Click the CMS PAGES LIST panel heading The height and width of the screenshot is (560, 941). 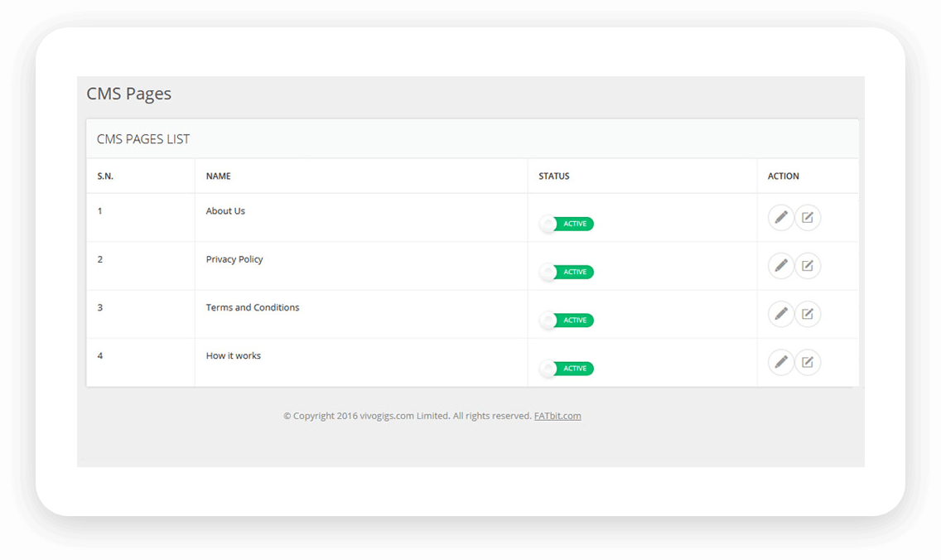[x=142, y=138]
